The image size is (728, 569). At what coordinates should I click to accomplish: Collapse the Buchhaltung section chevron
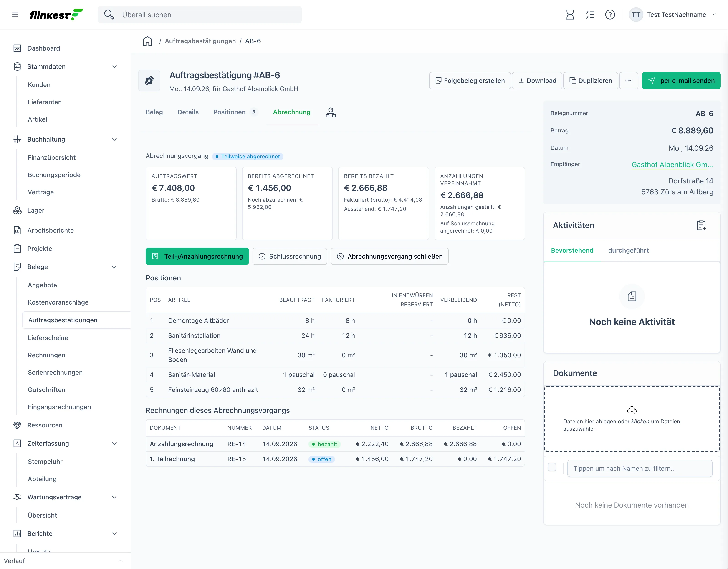pyautogui.click(x=114, y=140)
